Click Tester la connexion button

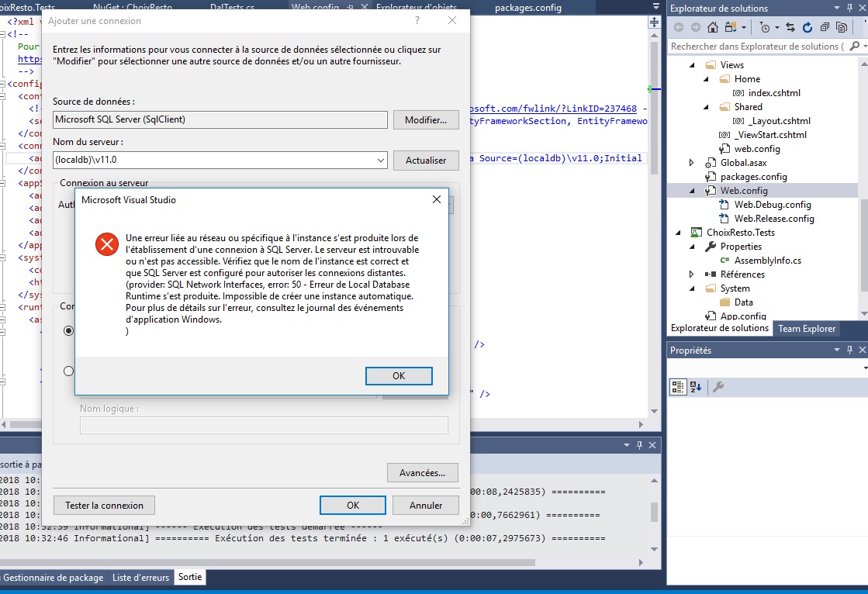tap(104, 505)
